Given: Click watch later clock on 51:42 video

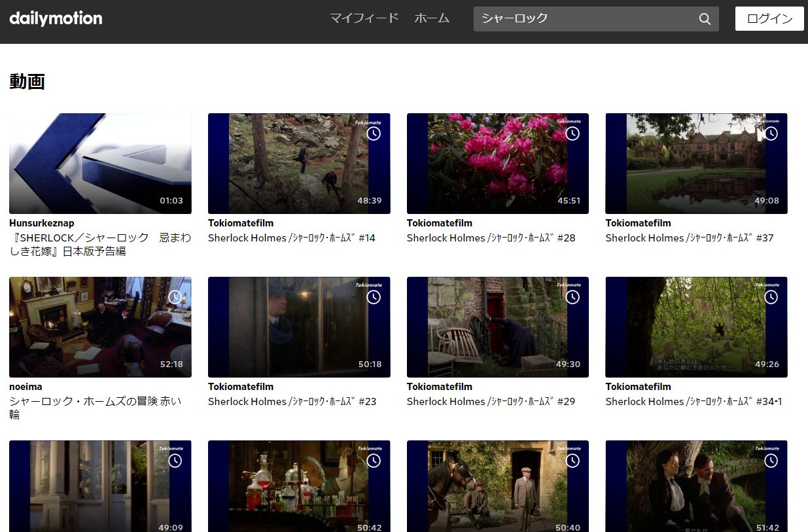Looking at the screenshot, I should (771, 461).
